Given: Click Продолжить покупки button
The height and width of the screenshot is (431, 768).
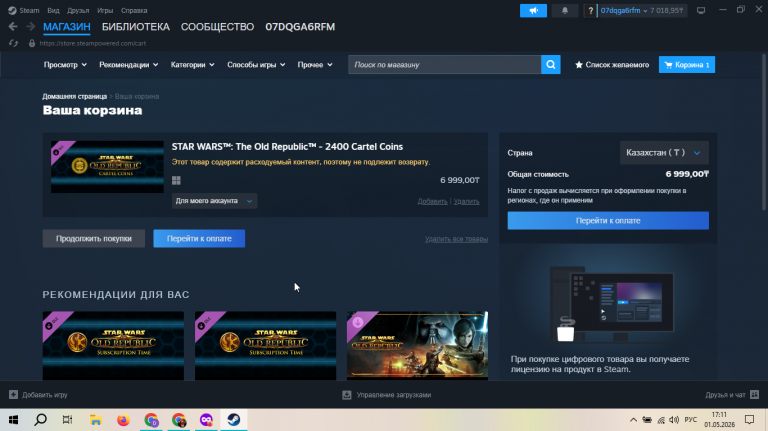Looking at the screenshot, I should 94,239.
